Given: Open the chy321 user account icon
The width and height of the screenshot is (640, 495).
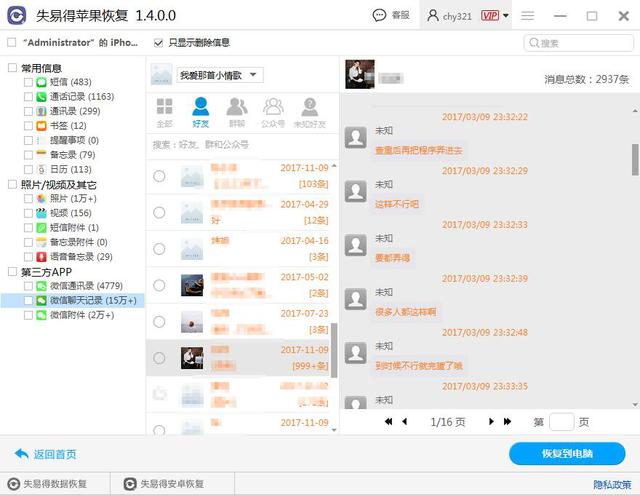Looking at the screenshot, I should tap(433, 16).
